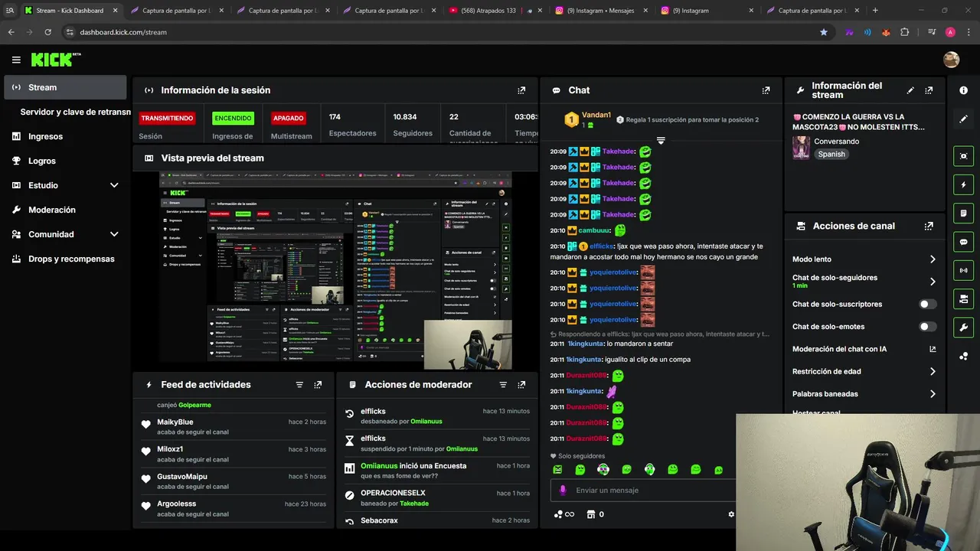The height and width of the screenshot is (551, 980).
Task: Pop out the Acciones de canal panel
Action: (929, 227)
